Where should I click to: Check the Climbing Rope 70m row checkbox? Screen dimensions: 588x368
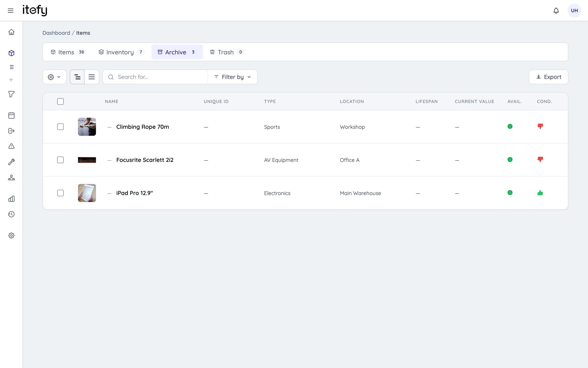click(x=60, y=127)
